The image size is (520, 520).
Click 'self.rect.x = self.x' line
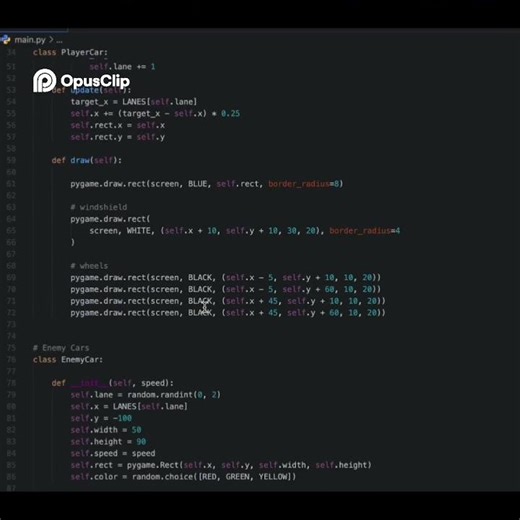(x=117, y=125)
